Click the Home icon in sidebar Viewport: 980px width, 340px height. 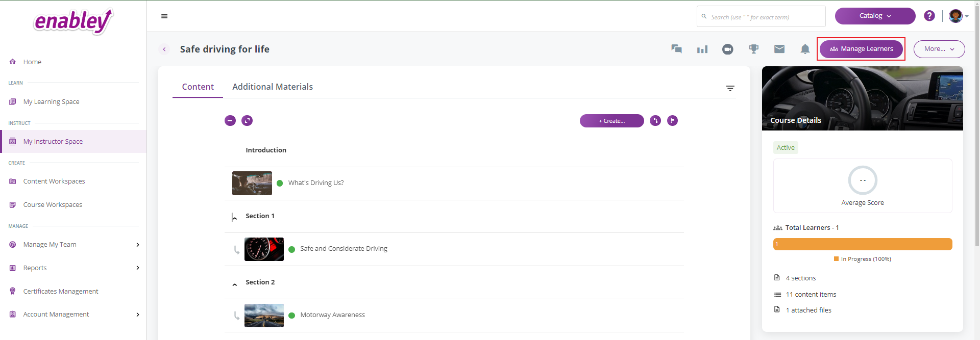[x=13, y=62]
